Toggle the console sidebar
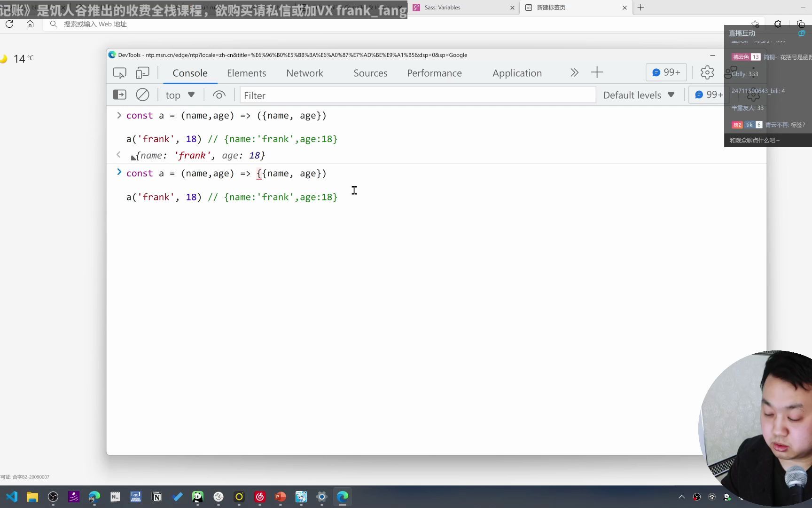 (119, 95)
